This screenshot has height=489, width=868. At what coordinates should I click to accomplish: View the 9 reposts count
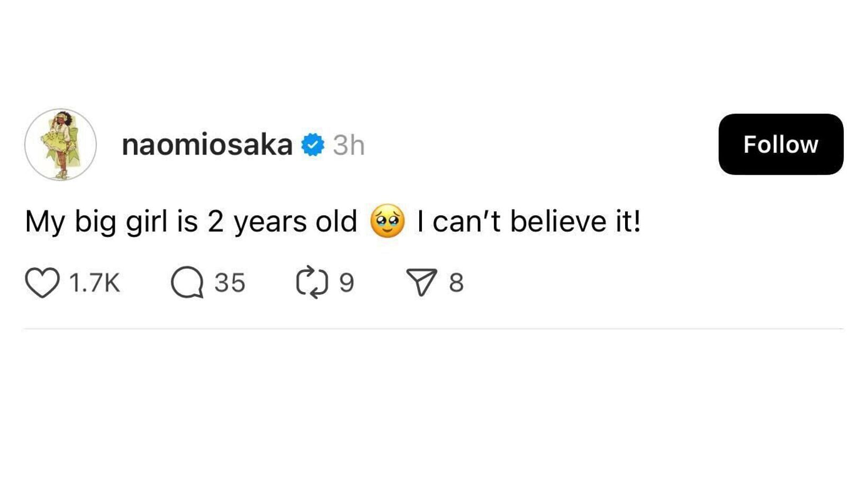[346, 283]
